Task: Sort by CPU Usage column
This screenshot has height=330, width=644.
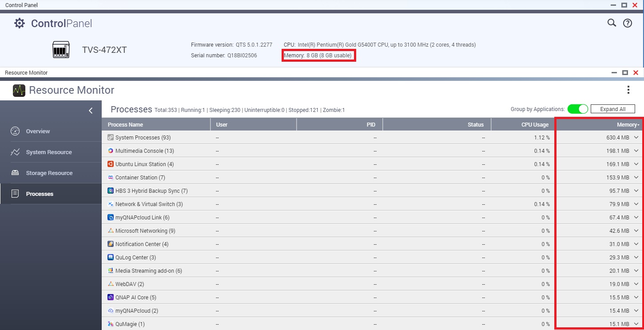Action: (x=523, y=125)
